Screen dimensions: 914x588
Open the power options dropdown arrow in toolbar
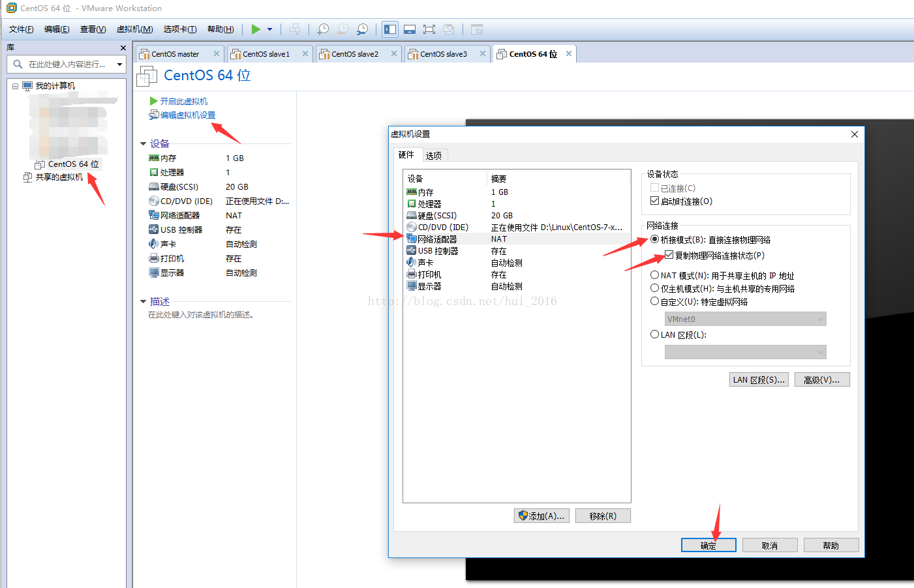(269, 29)
